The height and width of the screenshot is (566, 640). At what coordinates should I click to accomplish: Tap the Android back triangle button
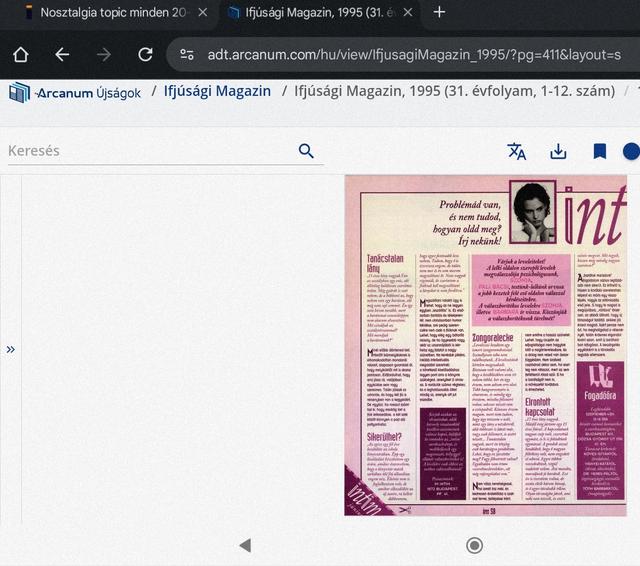(245, 545)
